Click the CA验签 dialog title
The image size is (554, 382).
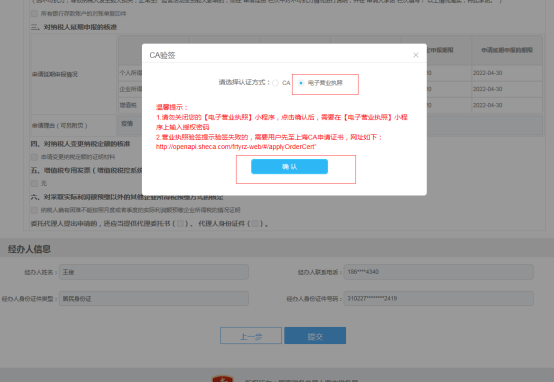[x=163, y=55]
